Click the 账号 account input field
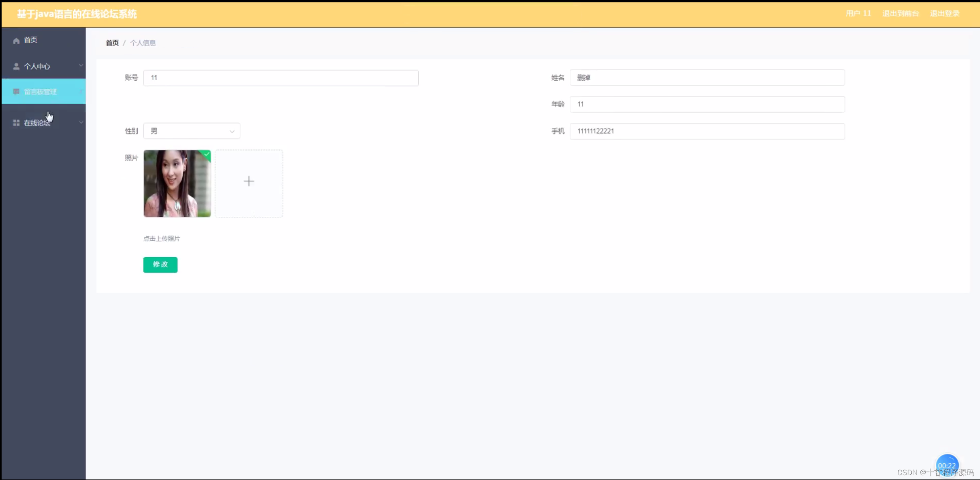 coord(280,78)
